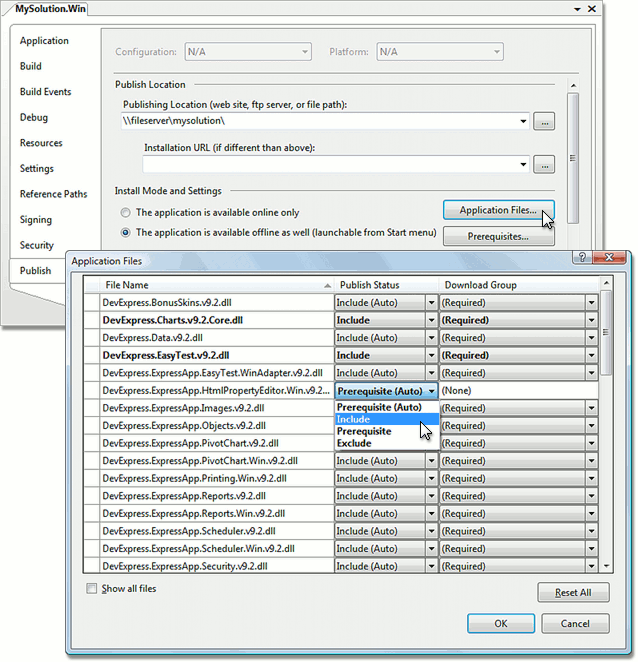This screenshot has height=662, width=638.
Task: Confirm the dialog with OK
Action: [501, 624]
